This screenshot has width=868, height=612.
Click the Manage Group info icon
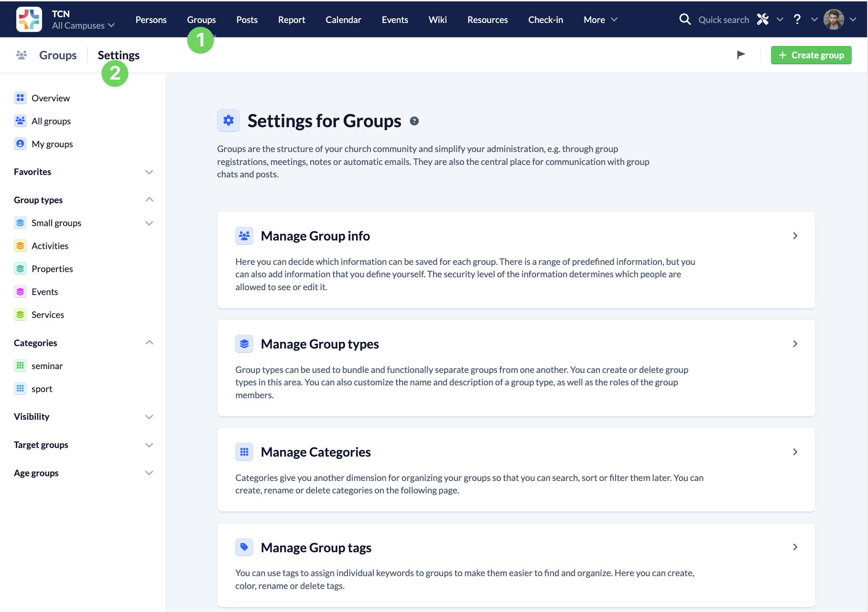(x=244, y=235)
